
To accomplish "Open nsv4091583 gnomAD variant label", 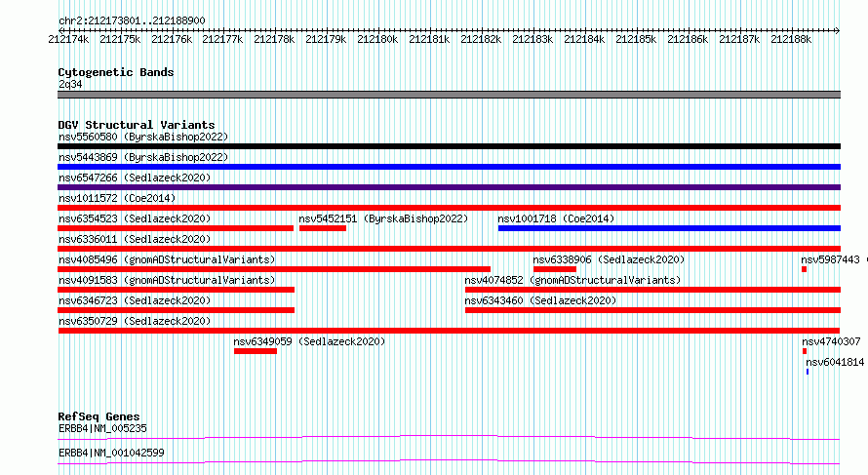I will click(x=167, y=280).
